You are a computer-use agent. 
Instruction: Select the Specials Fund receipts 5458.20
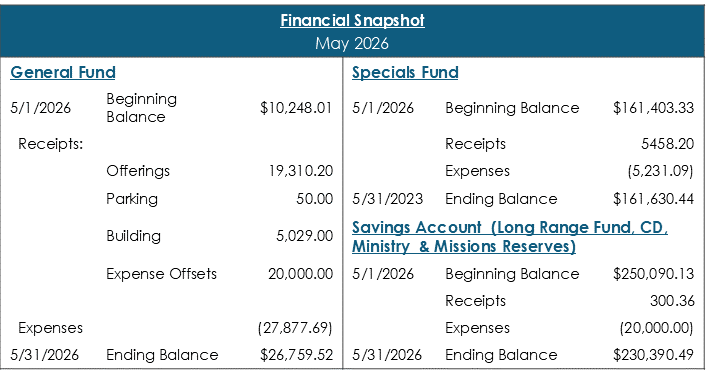pyautogui.click(x=667, y=144)
